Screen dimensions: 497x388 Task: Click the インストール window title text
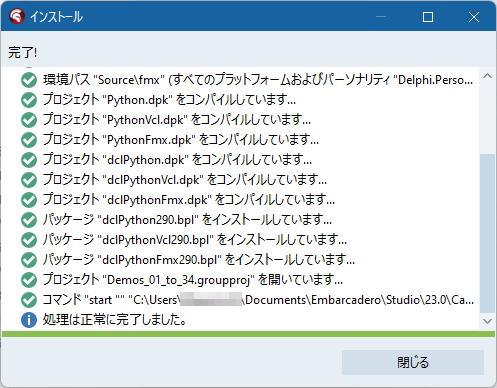tap(56, 17)
